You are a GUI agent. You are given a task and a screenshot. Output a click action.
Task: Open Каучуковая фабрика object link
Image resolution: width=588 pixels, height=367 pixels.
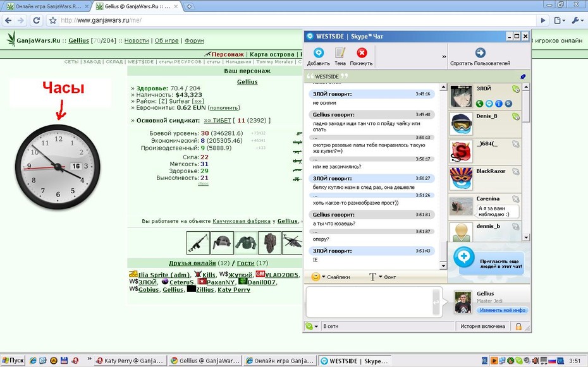tap(242, 221)
